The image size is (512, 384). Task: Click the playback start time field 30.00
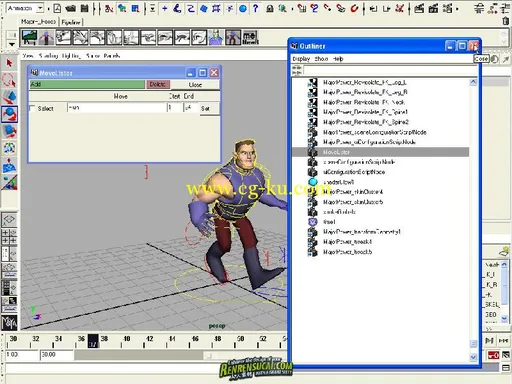[56, 355]
